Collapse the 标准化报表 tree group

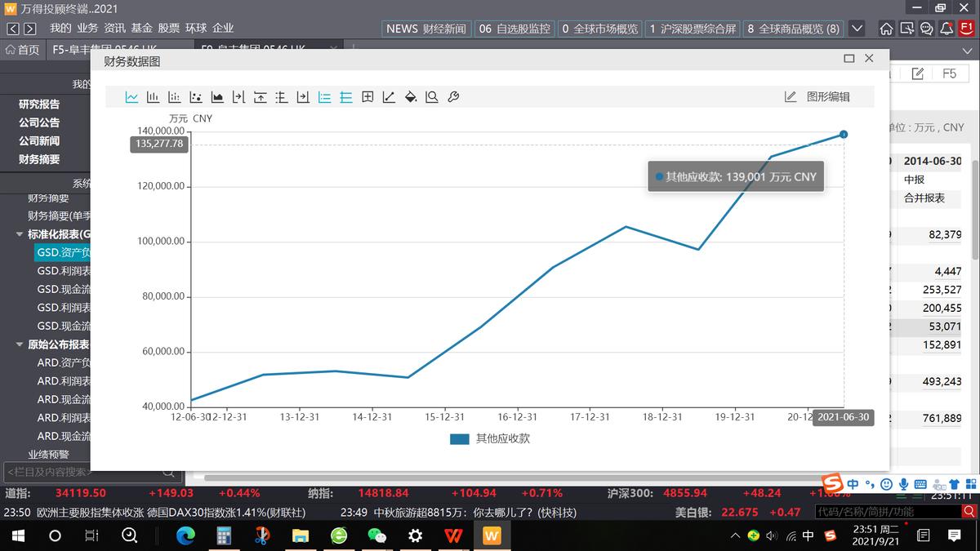pos(20,234)
